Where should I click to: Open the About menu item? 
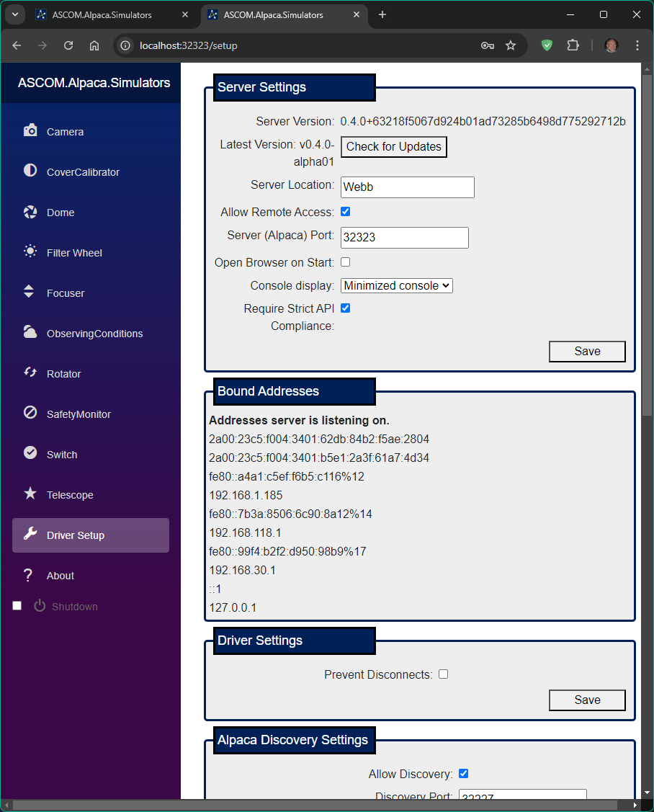pyautogui.click(x=61, y=576)
